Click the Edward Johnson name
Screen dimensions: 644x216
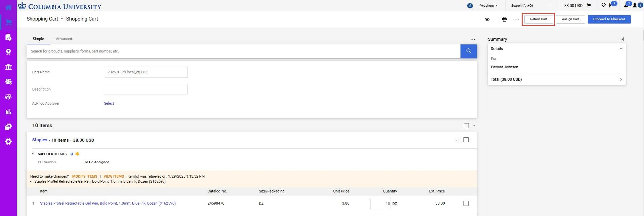[x=505, y=67]
